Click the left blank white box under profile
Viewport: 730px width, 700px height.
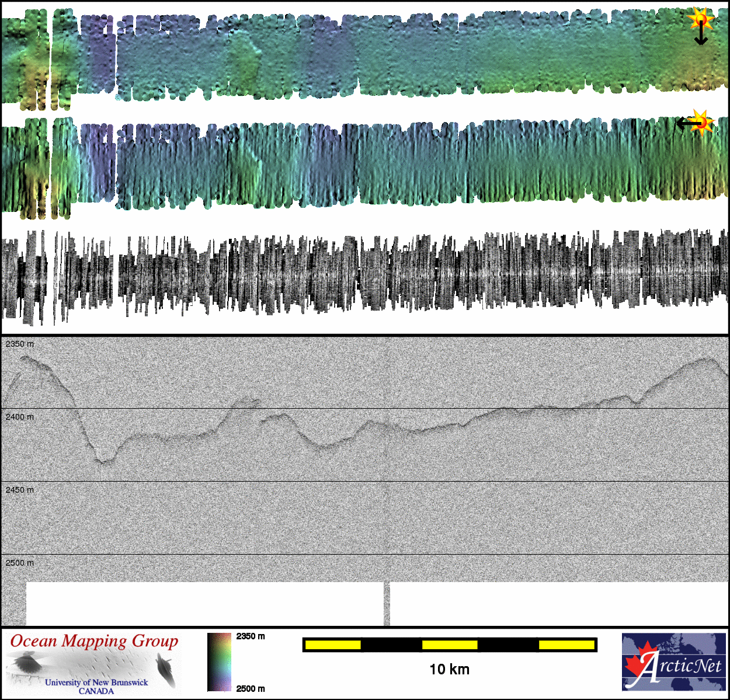[x=204, y=603]
